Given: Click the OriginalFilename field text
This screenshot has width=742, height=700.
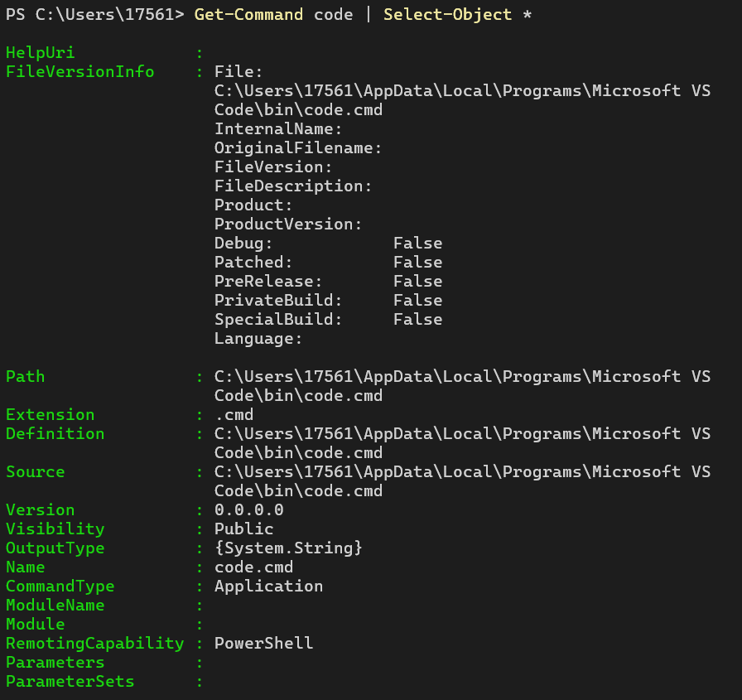Looking at the screenshot, I should coord(298,148).
